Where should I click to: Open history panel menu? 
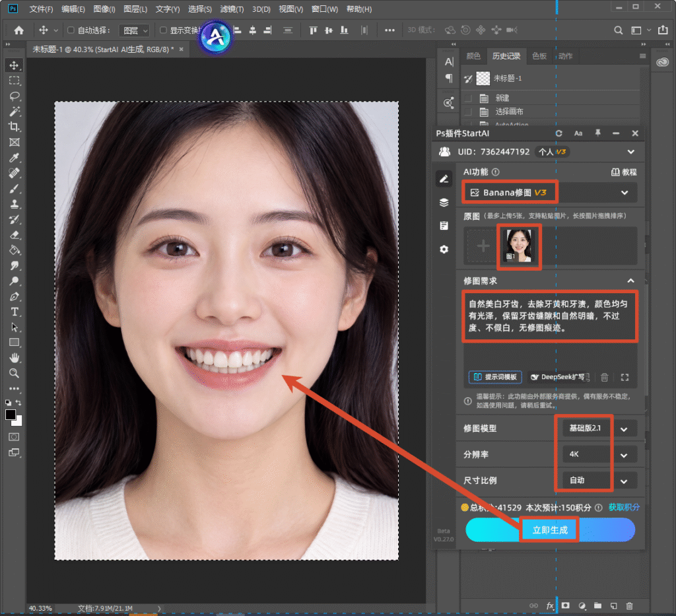642,56
